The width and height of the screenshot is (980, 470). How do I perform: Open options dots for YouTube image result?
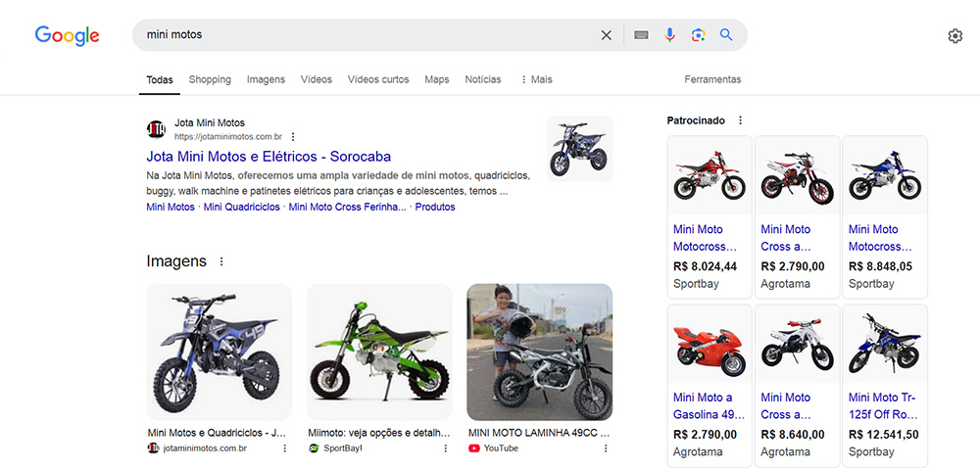click(x=606, y=448)
